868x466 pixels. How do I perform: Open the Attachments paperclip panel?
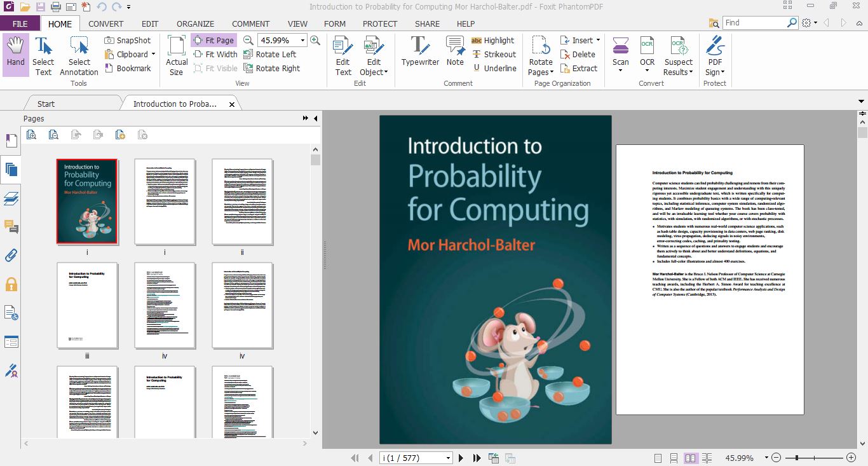[x=11, y=256]
